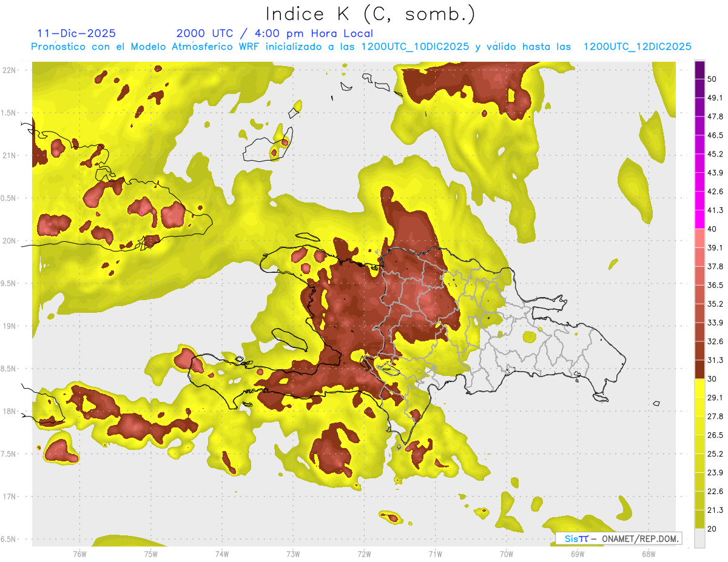Click the colorbar value "25.2"
The image size is (728, 562).
coord(715,454)
